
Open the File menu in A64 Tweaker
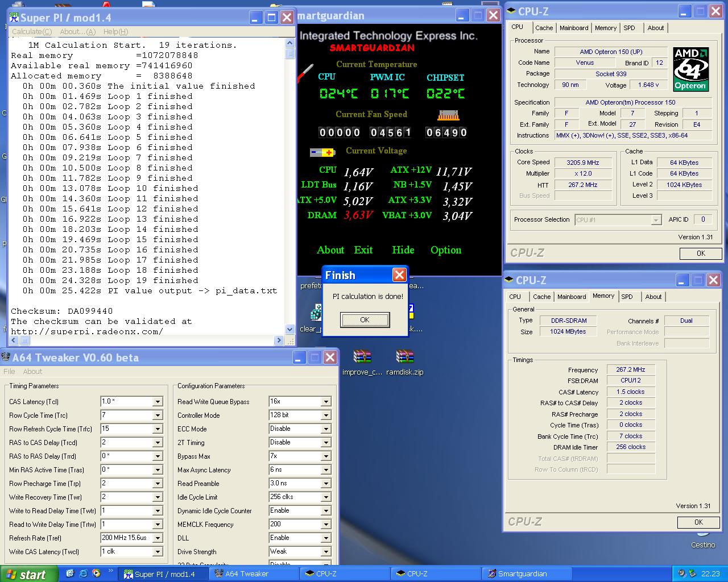[9, 371]
